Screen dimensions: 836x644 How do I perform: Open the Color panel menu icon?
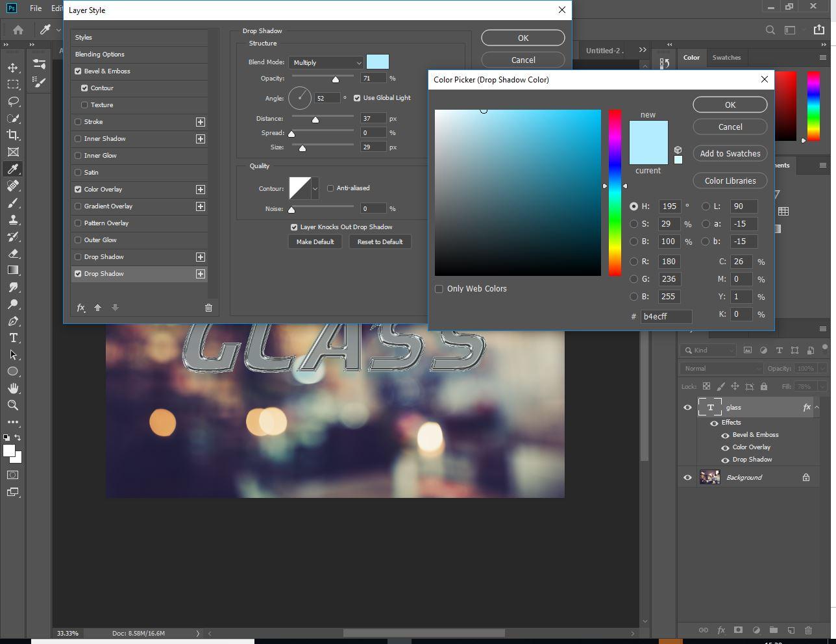(823, 57)
